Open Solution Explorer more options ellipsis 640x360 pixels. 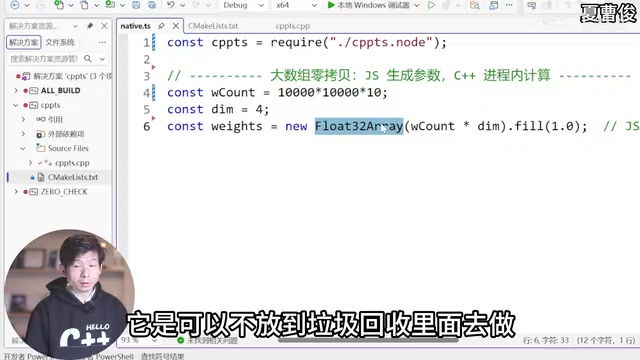[102, 42]
